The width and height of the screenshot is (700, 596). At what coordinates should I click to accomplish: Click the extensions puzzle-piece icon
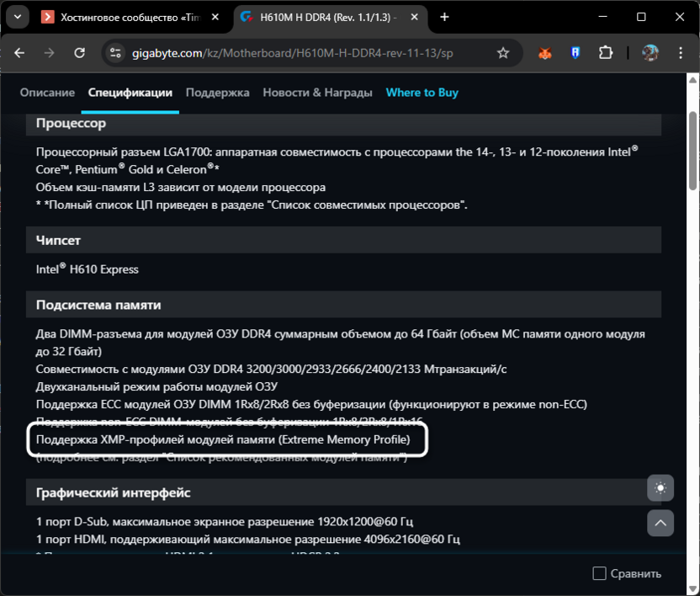pyautogui.click(x=605, y=52)
